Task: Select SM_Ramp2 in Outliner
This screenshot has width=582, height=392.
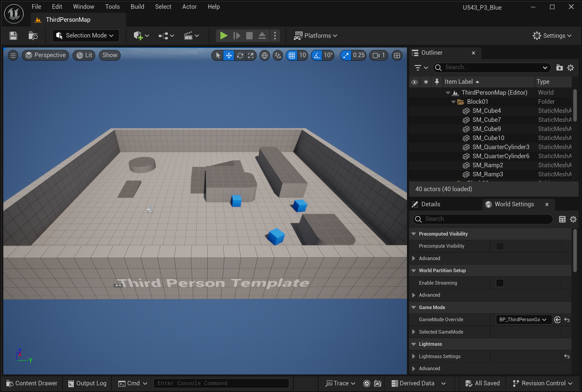Action: click(x=490, y=165)
